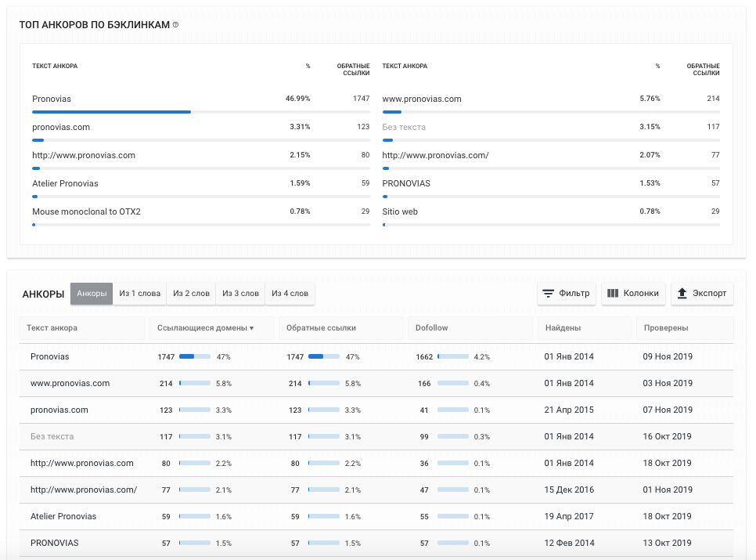Screen dimensions: 756x560
Task: Click the Фильтр button
Action: pyautogui.click(x=567, y=293)
